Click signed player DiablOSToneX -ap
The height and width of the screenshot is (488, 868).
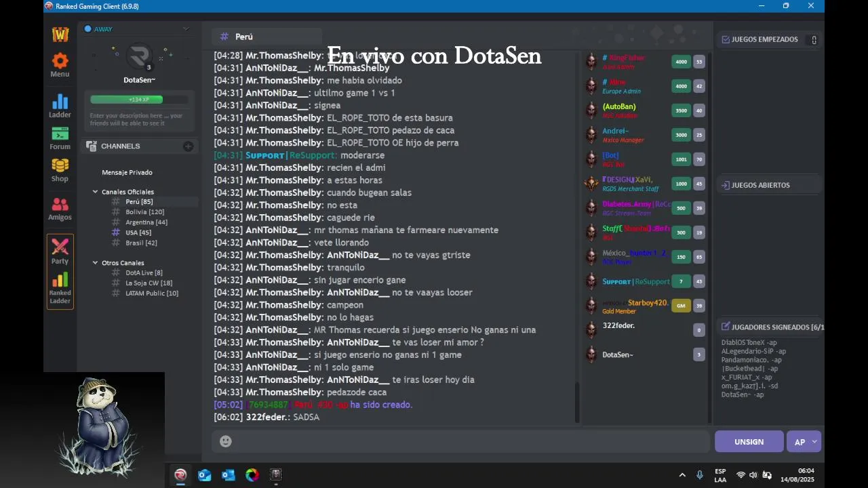(749, 342)
